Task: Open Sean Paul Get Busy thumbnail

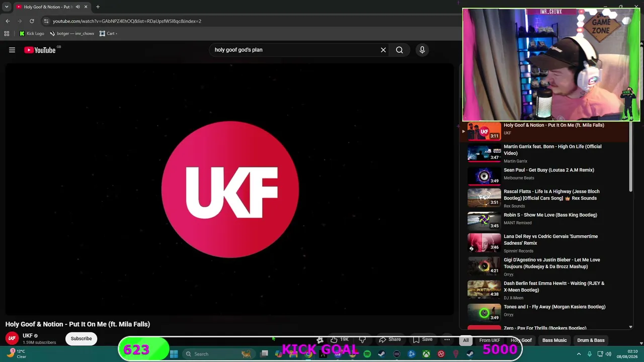Action: click(x=484, y=176)
